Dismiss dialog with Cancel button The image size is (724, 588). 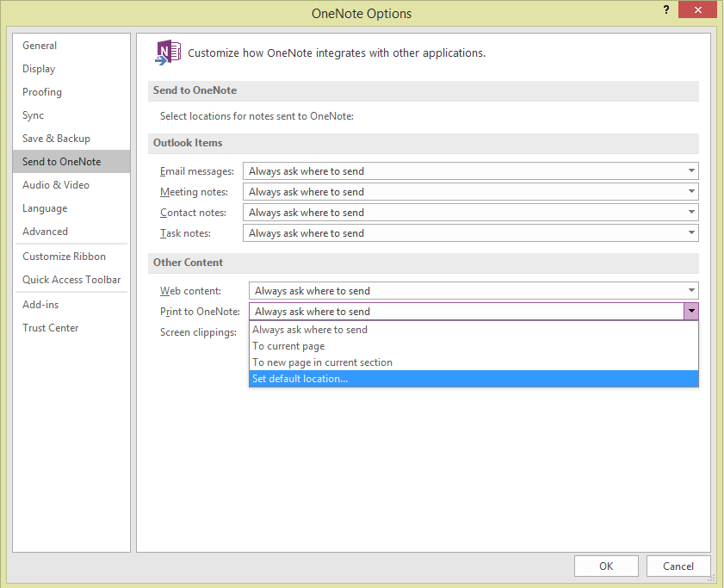click(x=678, y=566)
